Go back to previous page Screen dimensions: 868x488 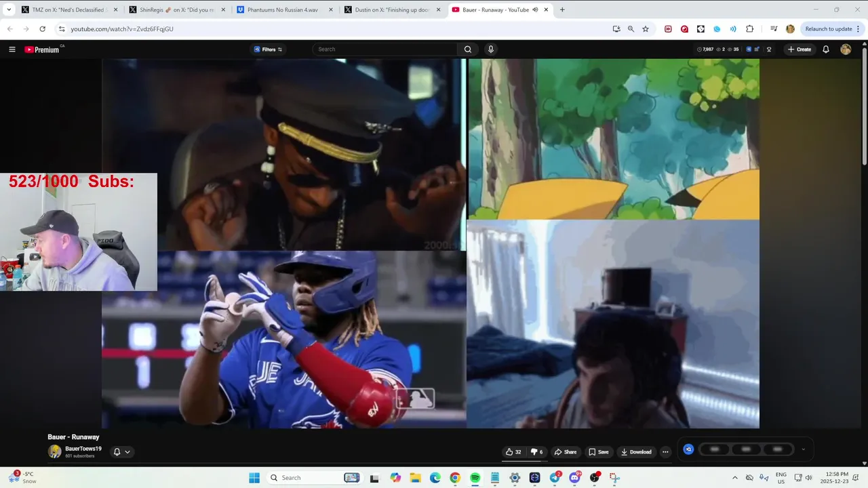(x=10, y=29)
